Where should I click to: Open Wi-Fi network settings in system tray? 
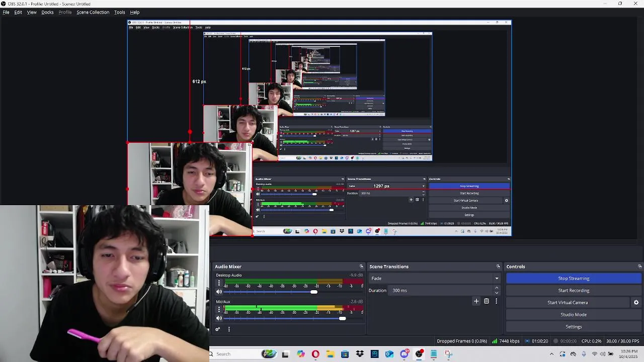tap(595, 354)
